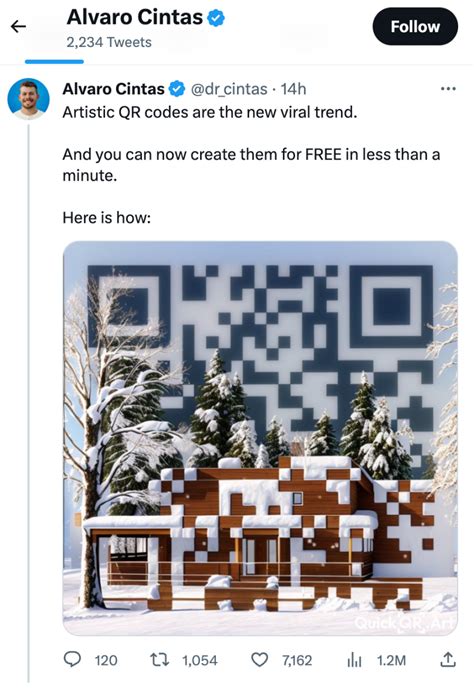The image size is (474, 689).
Task: Click the 7,162 likes count
Action: [x=297, y=660]
